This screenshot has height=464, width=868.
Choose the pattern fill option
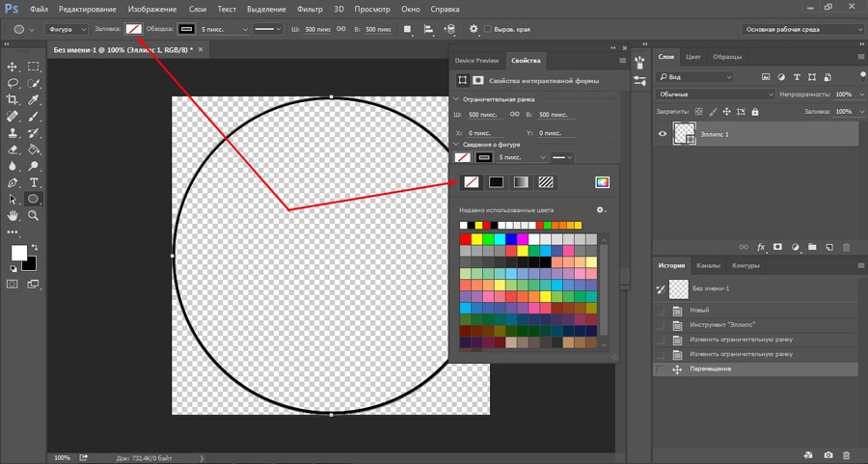click(546, 182)
